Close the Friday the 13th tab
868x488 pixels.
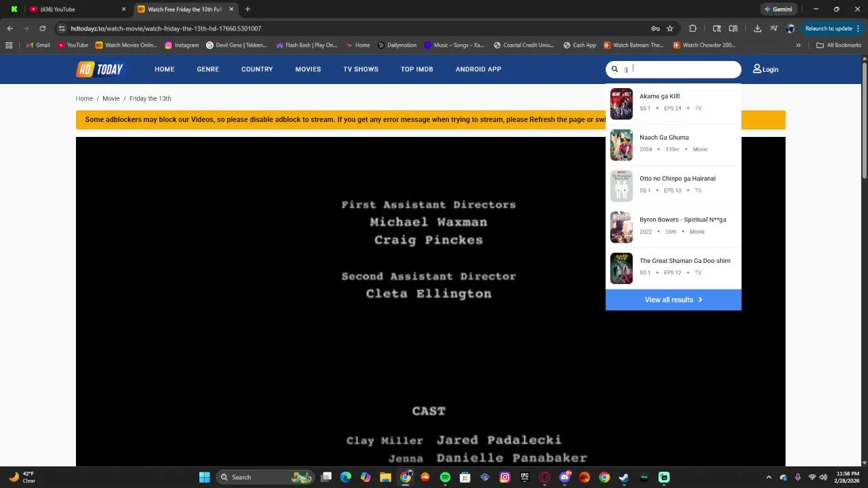(x=231, y=9)
